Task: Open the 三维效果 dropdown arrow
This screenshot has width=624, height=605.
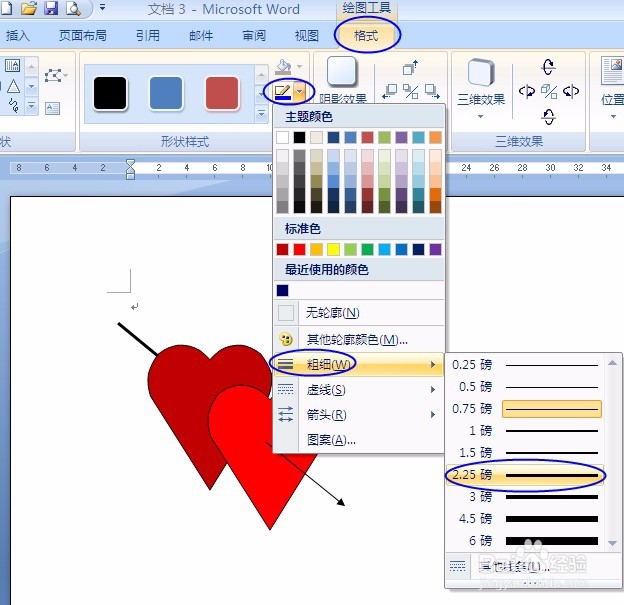Action: coord(481,117)
